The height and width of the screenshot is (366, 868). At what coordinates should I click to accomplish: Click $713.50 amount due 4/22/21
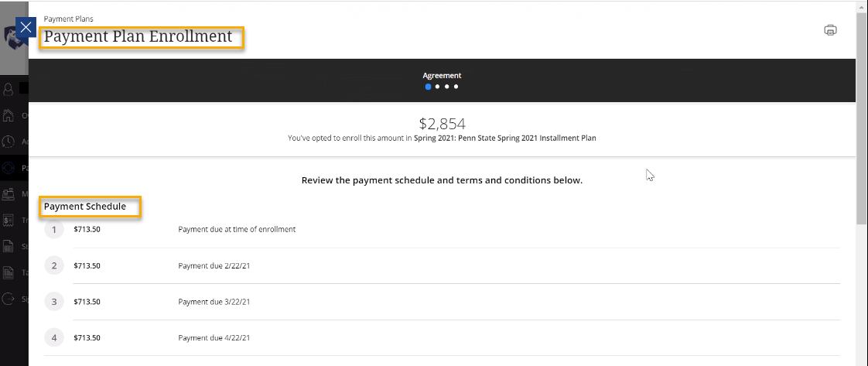pyautogui.click(x=87, y=338)
